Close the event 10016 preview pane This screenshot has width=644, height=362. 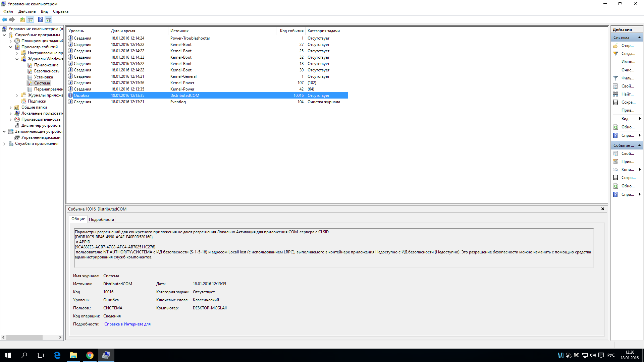(602, 209)
